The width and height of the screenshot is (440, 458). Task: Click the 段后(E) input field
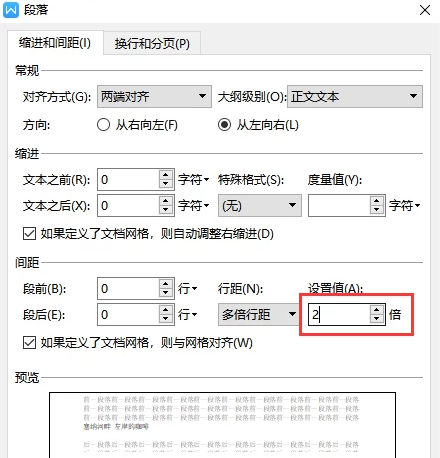click(128, 314)
